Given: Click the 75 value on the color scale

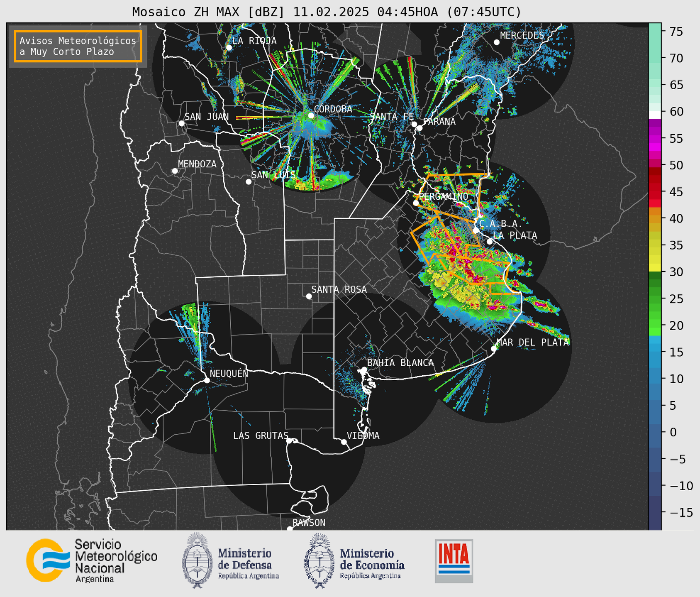Looking at the screenshot, I should click(676, 32).
